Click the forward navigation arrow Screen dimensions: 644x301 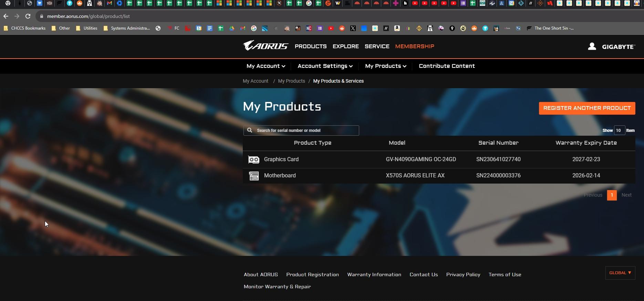click(17, 16)
